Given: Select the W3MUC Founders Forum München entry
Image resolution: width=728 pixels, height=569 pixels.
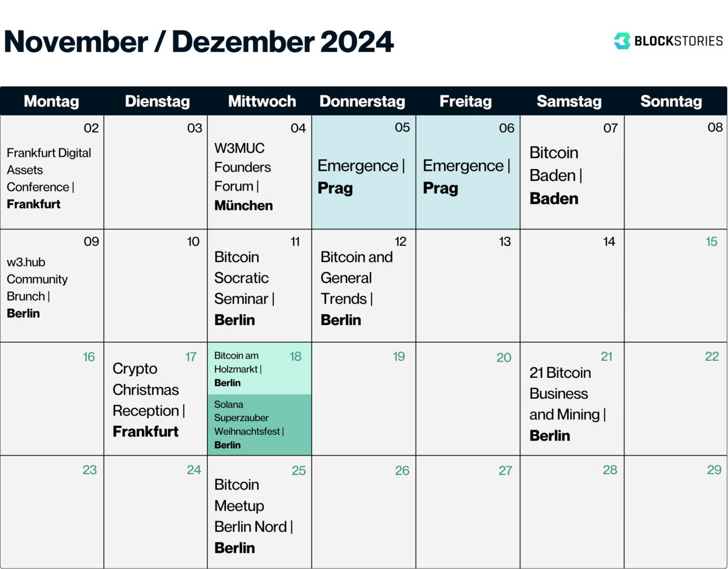Looking at the screenshot, I should [x=243, y=177].
